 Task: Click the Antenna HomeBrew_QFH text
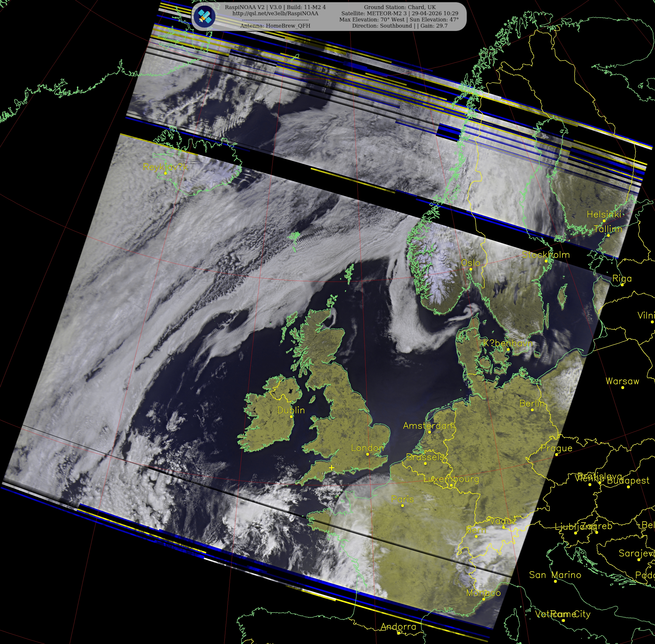(275, 26)
